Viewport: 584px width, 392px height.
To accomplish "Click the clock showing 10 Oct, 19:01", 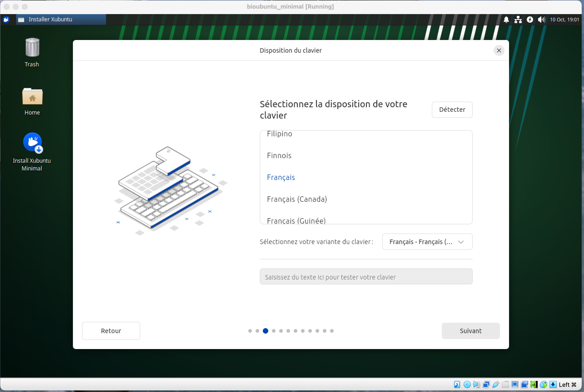I will [564, 20].
